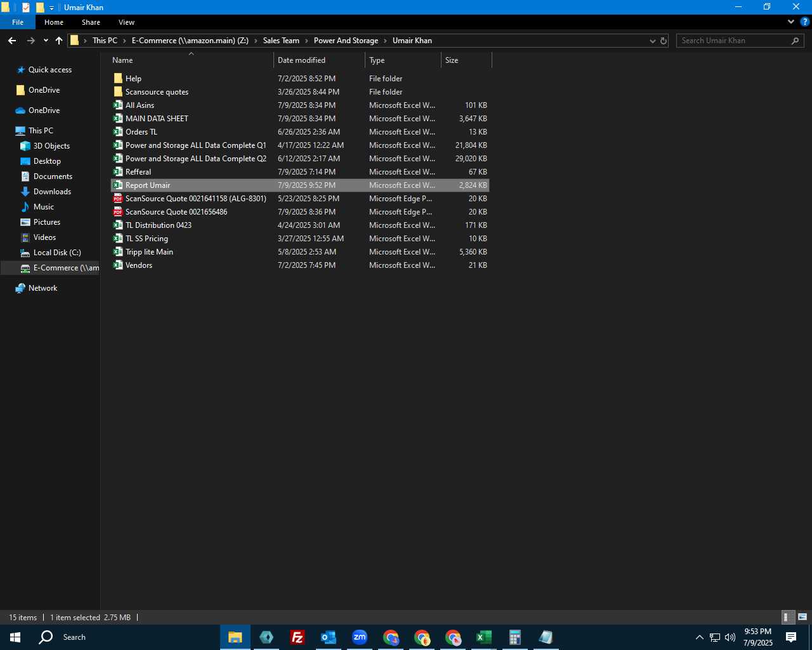The width and height of the screenshot is (812, 650).
Task: Select the Report Umair file
Action: [x=300, y=185]
